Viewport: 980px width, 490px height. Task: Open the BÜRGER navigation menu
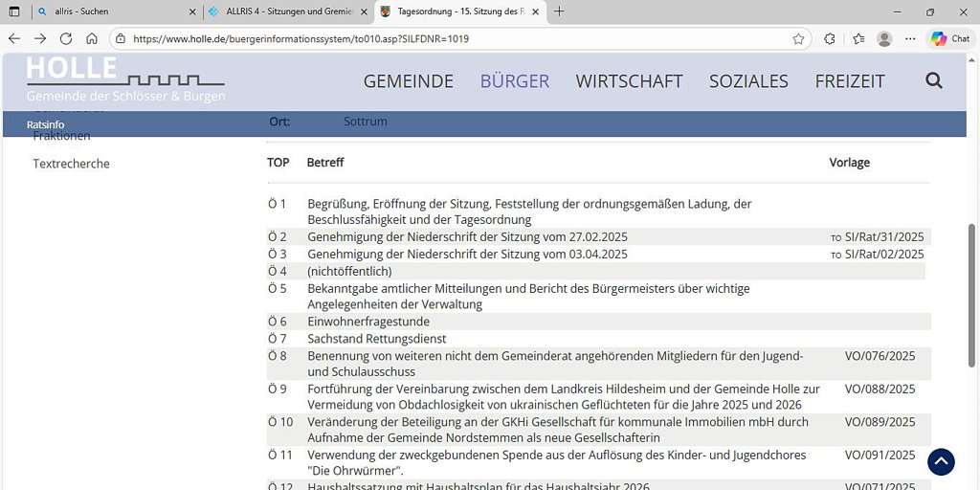pos(515,81)
